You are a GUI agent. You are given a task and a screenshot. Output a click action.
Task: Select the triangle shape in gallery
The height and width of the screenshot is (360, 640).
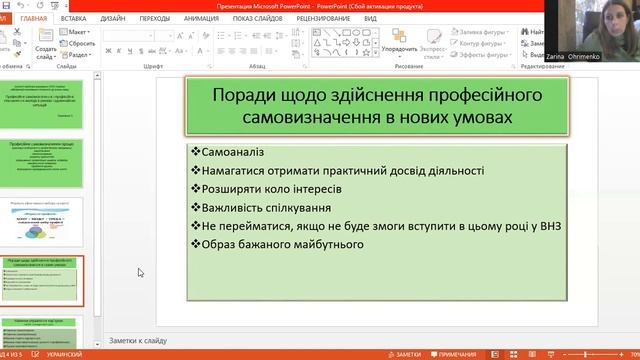pyautogui.click(x=317, y=42)
